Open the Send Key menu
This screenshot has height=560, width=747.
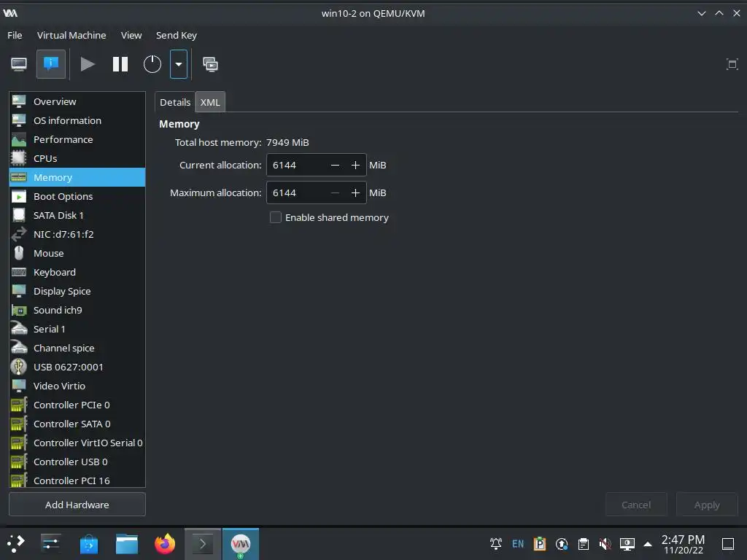click(177, 35)
